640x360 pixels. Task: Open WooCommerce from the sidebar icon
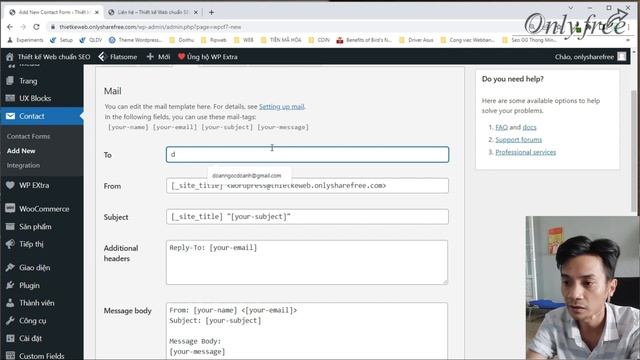pos(10,209)
